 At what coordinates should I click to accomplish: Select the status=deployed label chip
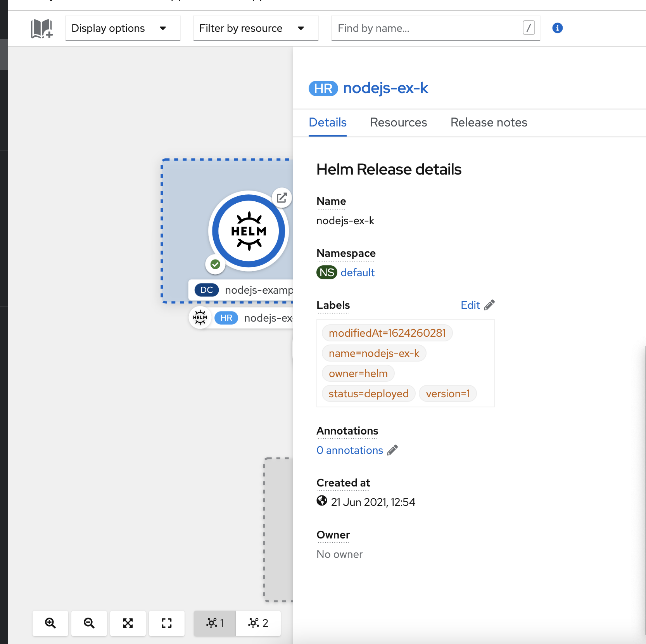pos(368,394)
